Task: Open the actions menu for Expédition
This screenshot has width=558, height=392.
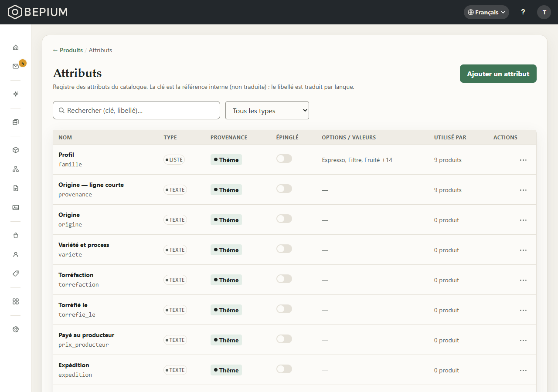Action: click(523, 370)
